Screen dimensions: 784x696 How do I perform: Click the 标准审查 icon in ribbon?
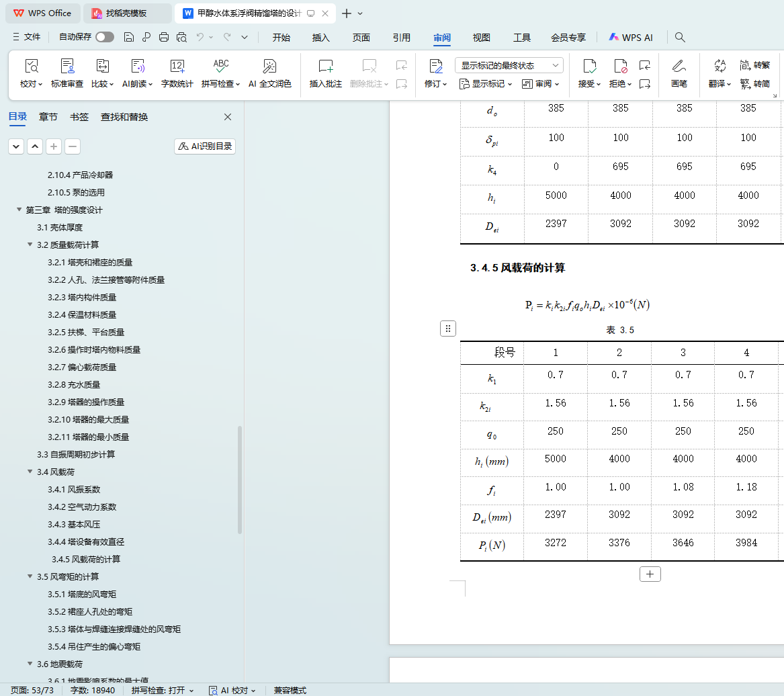coord(67,66)
